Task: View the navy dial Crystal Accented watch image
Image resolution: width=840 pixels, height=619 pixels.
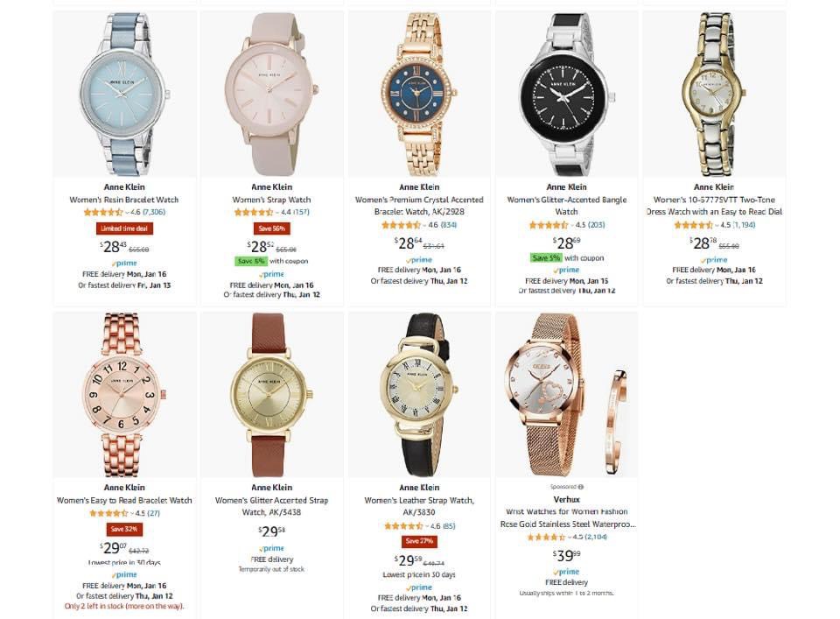Action: [419, 94]
